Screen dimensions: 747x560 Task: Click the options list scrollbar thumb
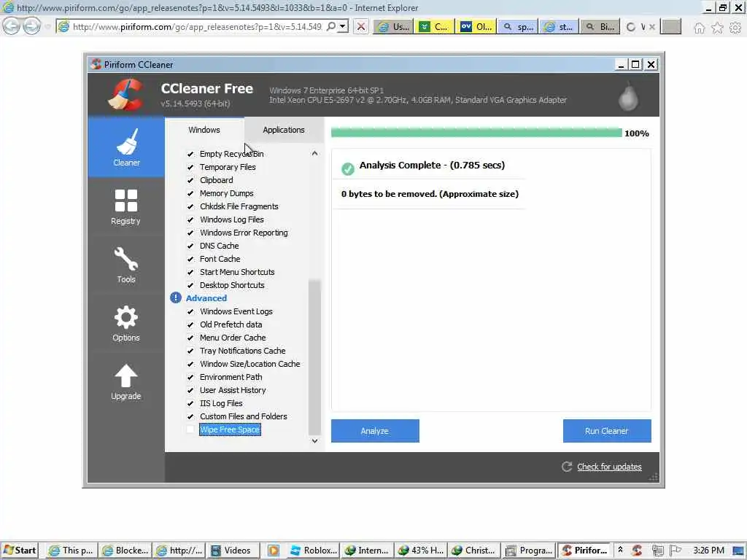[314, 357]
